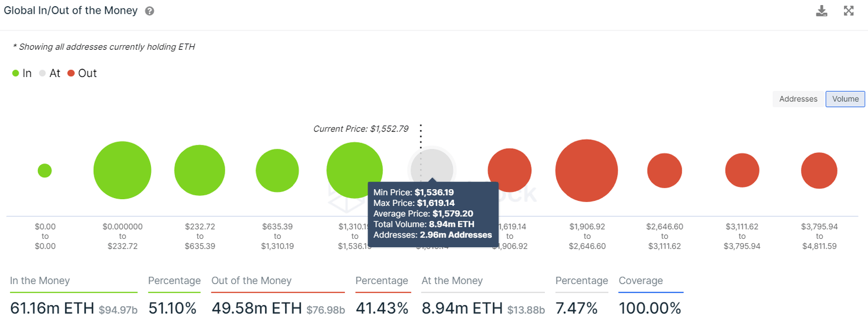Click the In the Money heading
This screenshot has height=322, width=868.
40,281
